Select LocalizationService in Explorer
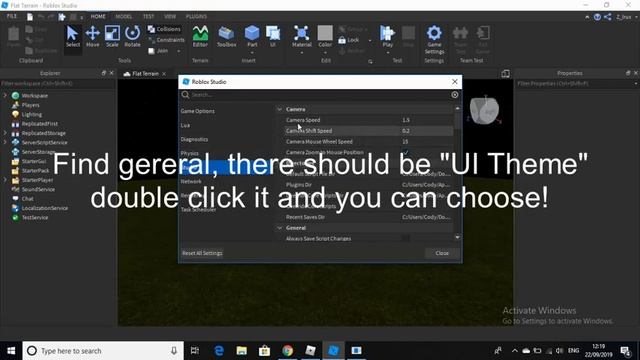640x360 pixels. [44, 208]
